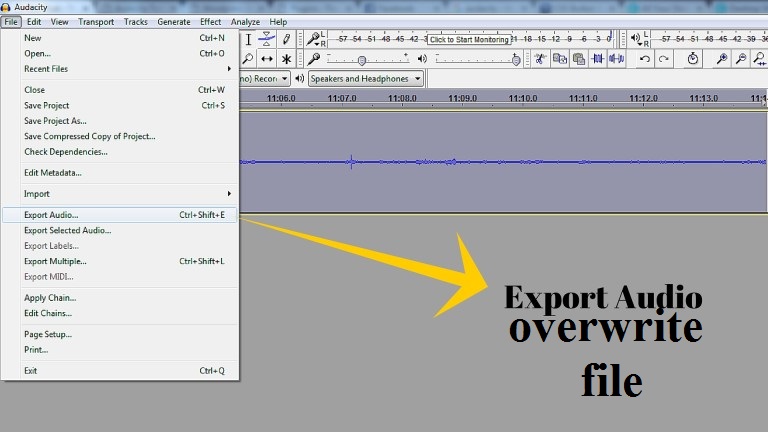Click Silence audio icon

click(616, 59)
